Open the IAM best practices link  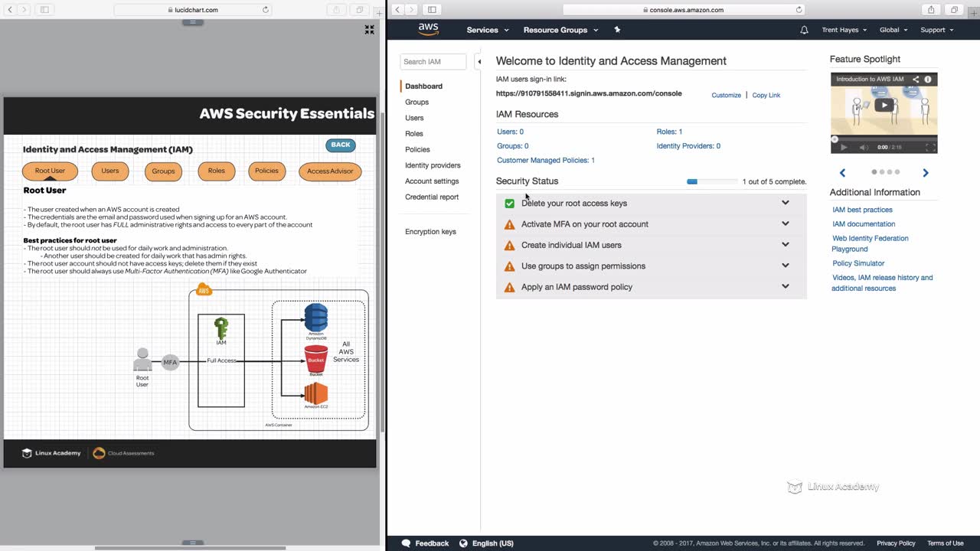pos(862,210)
